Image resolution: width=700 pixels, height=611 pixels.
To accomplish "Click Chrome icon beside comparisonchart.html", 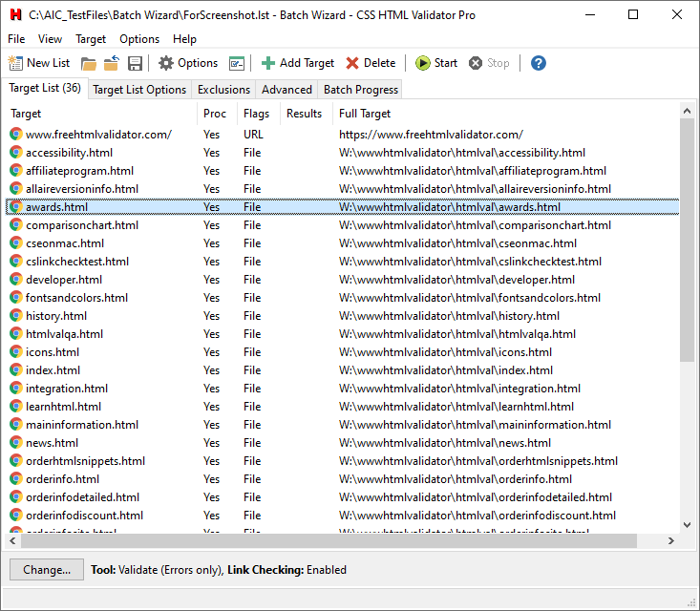I will [15, 224].
